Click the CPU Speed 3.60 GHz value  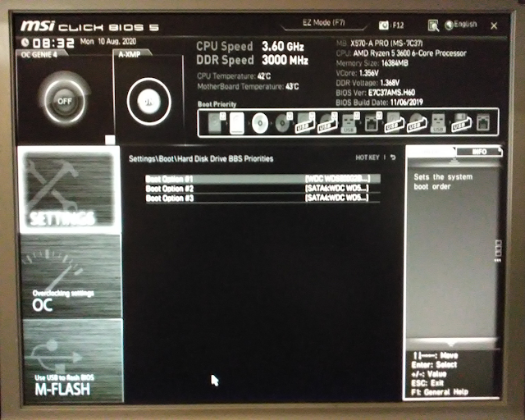(282, 46)
